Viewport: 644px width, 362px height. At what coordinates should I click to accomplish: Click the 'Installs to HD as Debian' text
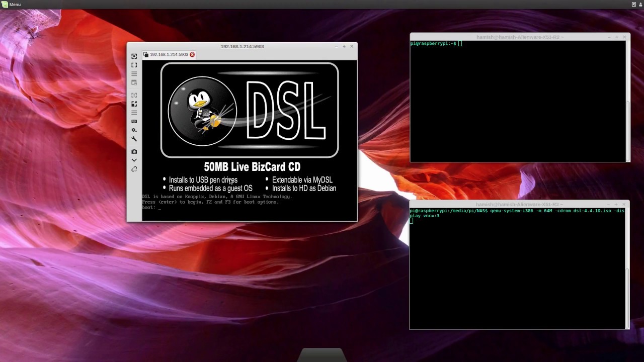click(304, 188)
